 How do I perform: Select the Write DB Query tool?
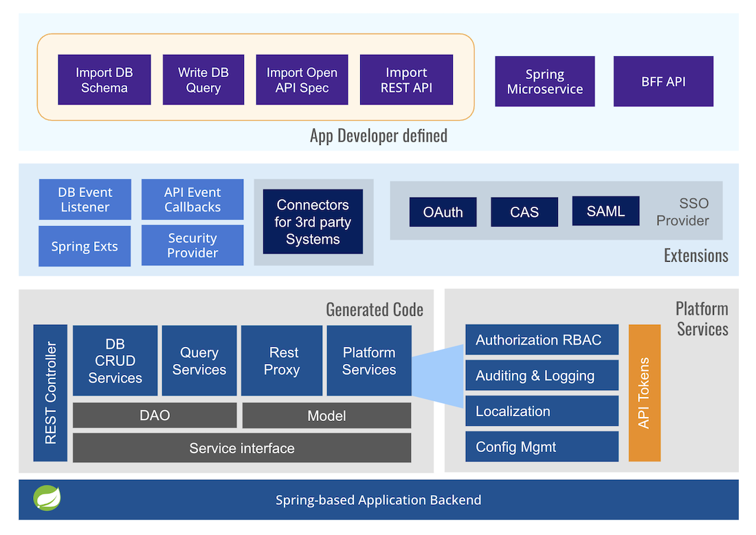click(x=203, y=80)
